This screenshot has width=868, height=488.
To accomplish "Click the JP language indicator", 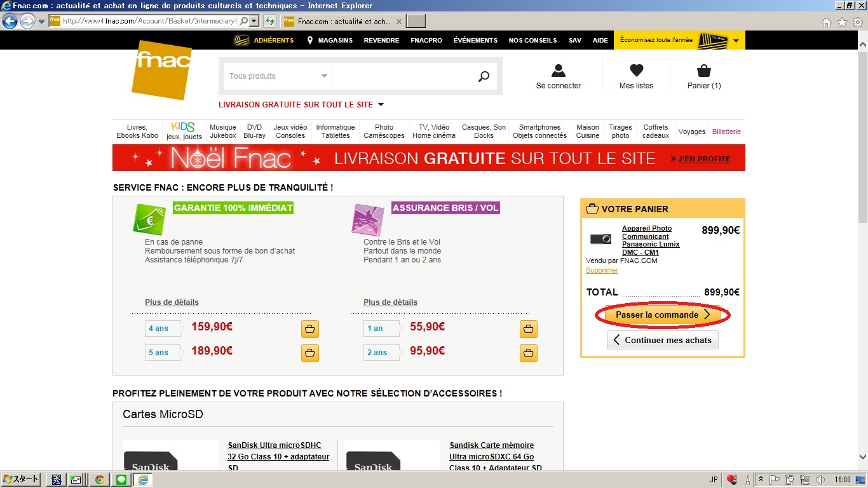I will point(713,480).
